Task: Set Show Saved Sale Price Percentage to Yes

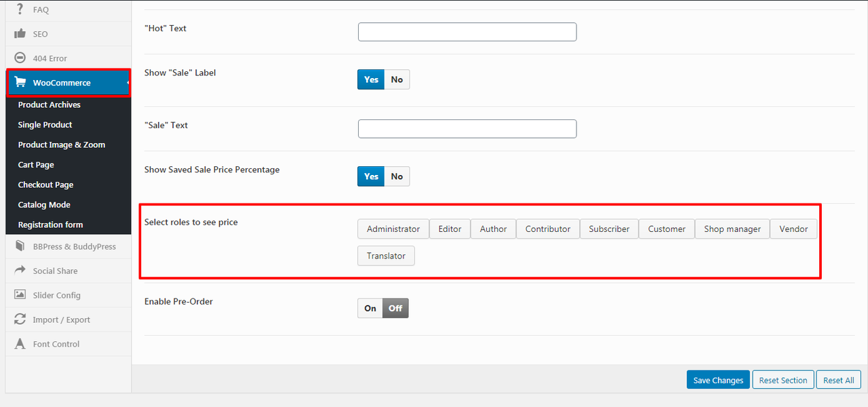Action: [371, 176]
